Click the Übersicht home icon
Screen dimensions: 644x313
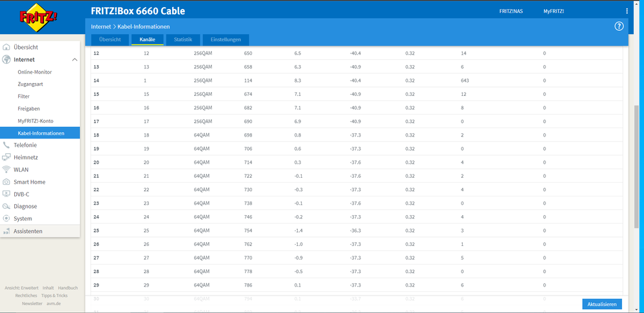coord(6,47)
